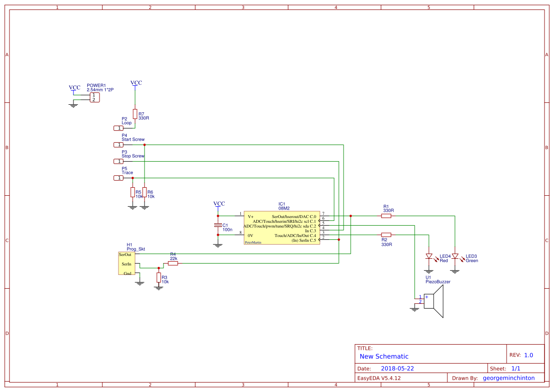Click the 'SerOut/hserout/DAC C.0' pin label
554x392 pixels.
click(x=294, y=217)
